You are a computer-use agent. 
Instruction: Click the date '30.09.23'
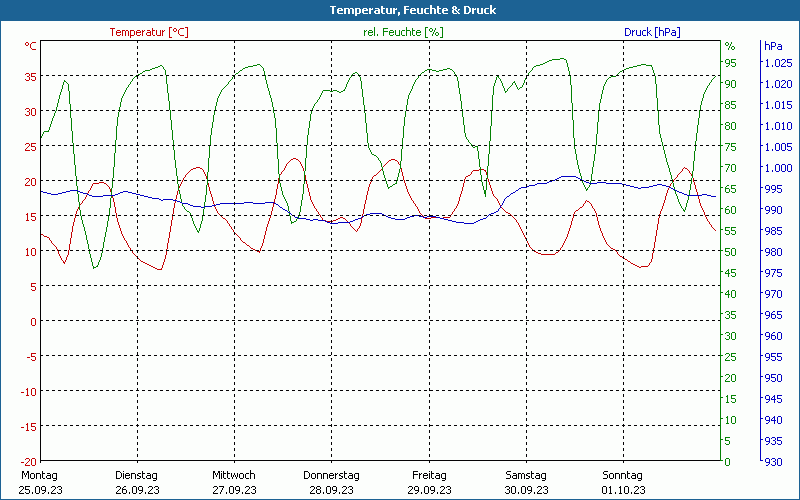[527, 490]
